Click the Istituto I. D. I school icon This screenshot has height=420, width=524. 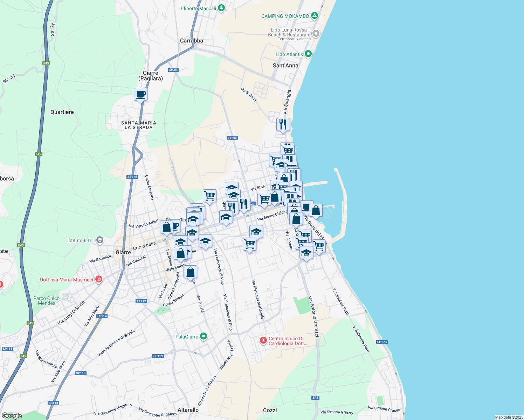100,240
